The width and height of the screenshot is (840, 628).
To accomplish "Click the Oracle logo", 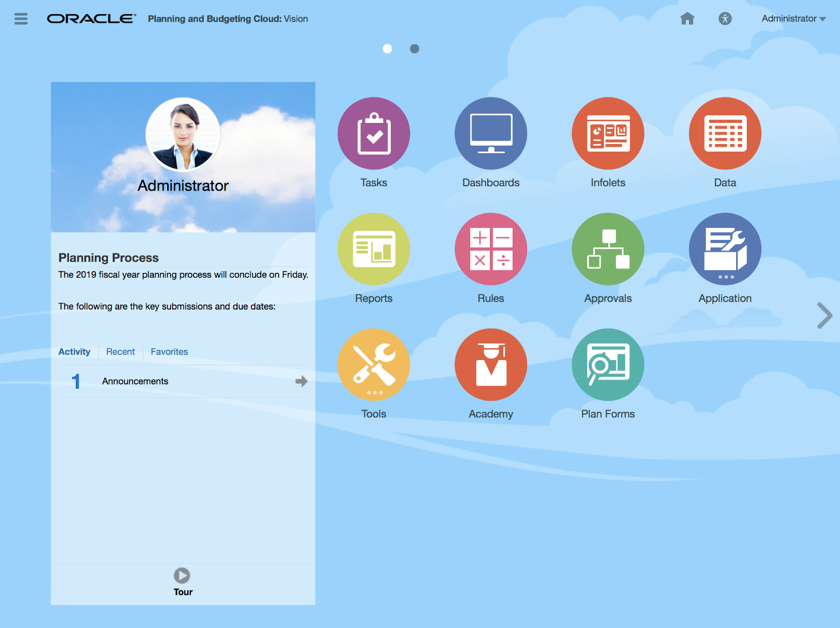I will 91,19.
